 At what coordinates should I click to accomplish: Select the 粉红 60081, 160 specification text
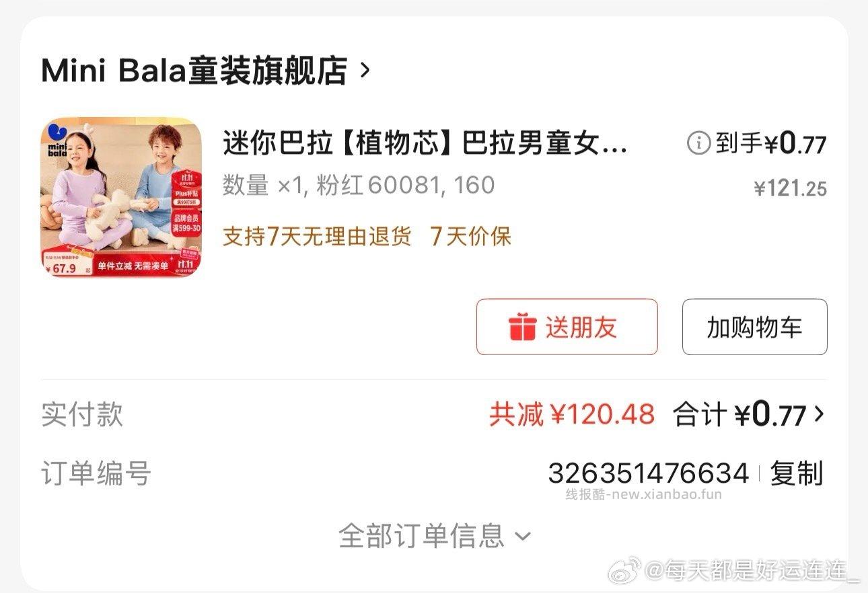(x=406, y=185)
